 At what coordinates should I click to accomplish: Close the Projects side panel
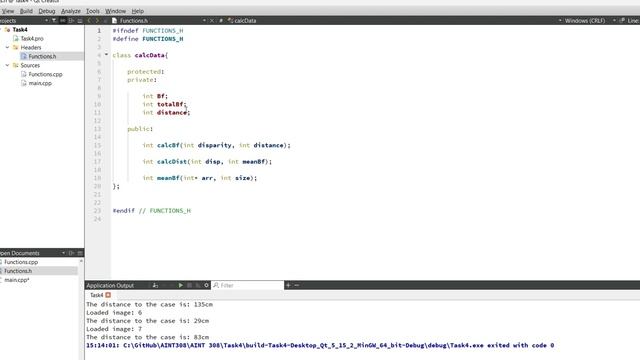coord(80,20)
